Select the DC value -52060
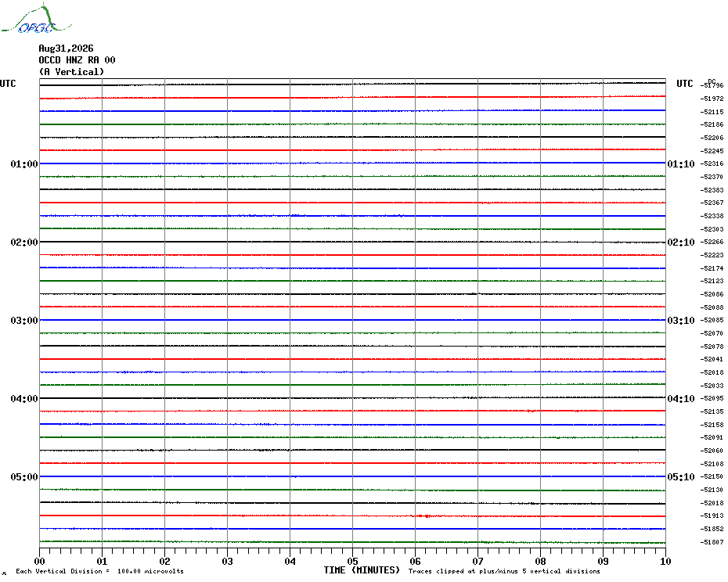Image resolution: width=728 pixels, height=582 pixels. (x=712, y=451)
